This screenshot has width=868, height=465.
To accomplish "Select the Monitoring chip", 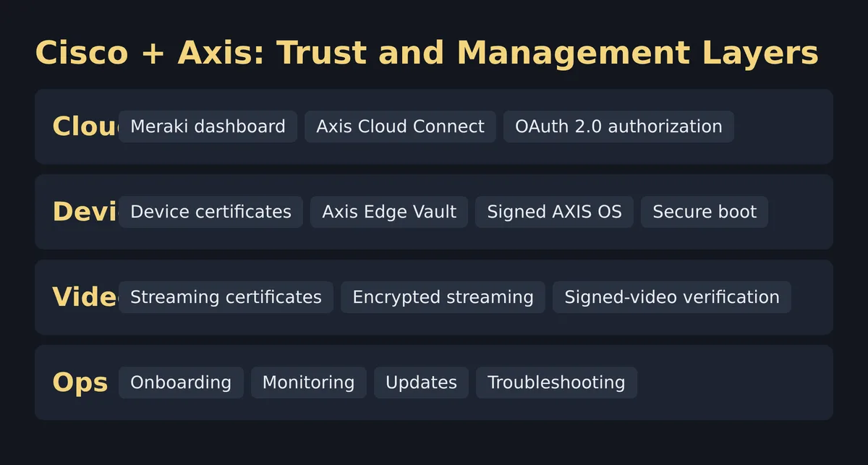I will [309, 383].
